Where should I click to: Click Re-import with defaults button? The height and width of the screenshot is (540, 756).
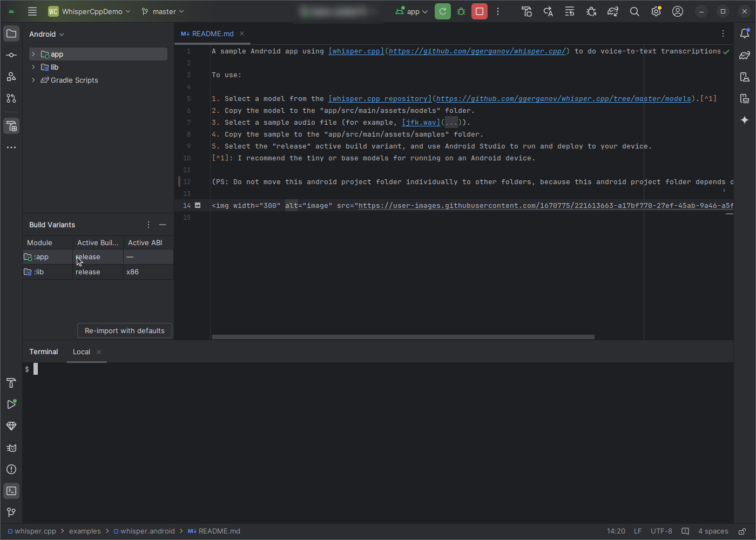125,330
